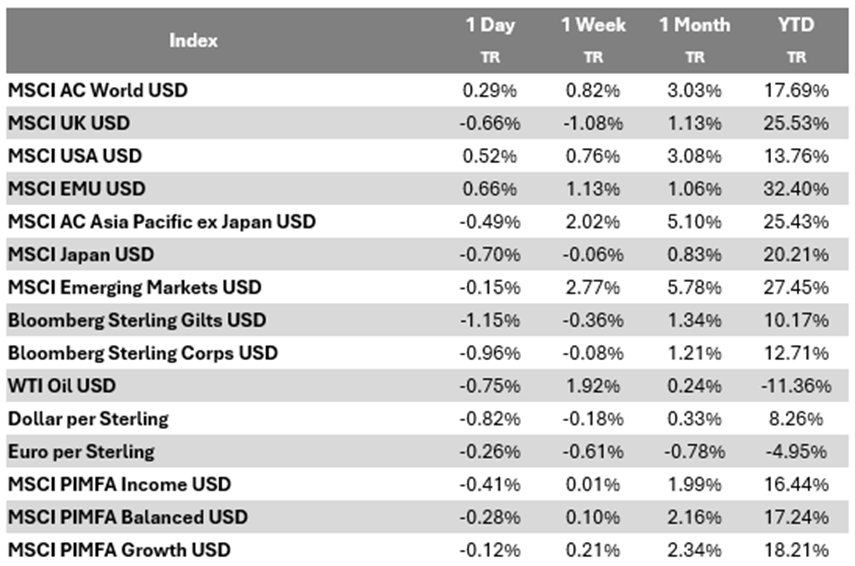
Task: Select the MSCI EMU USD YTD value 32.40%
Action: pyautogui.click(x=797, y=189)
